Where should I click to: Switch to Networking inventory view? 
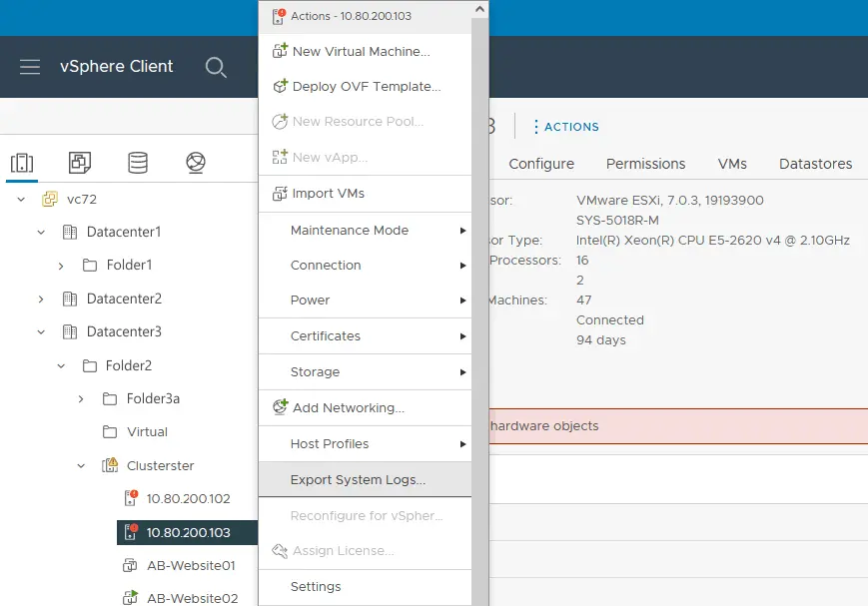coord(196,163)
